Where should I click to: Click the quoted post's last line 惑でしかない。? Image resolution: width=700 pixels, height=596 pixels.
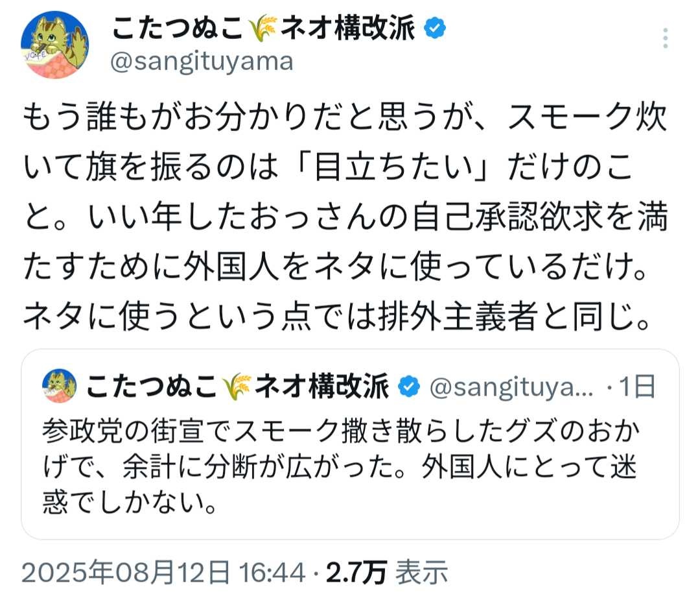pyautogui.click(x=130, y=503)
